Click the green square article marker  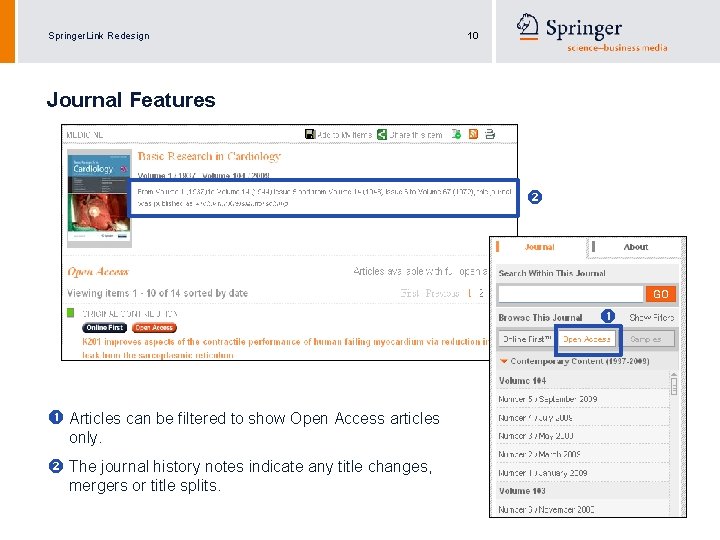[x=70, y=313]
